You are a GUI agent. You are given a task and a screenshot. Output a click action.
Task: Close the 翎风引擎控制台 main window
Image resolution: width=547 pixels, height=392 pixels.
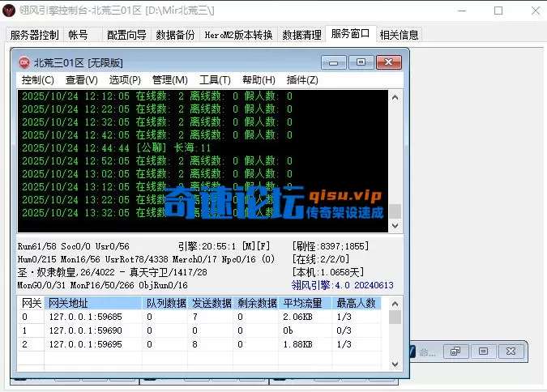click(x=536, y=11)
